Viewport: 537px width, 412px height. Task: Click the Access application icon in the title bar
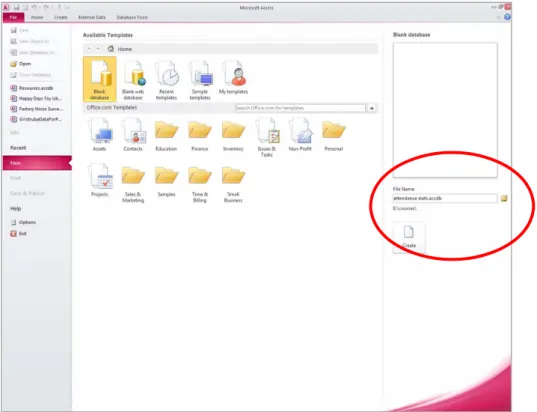pyautogui.click(x=6, y=7)
